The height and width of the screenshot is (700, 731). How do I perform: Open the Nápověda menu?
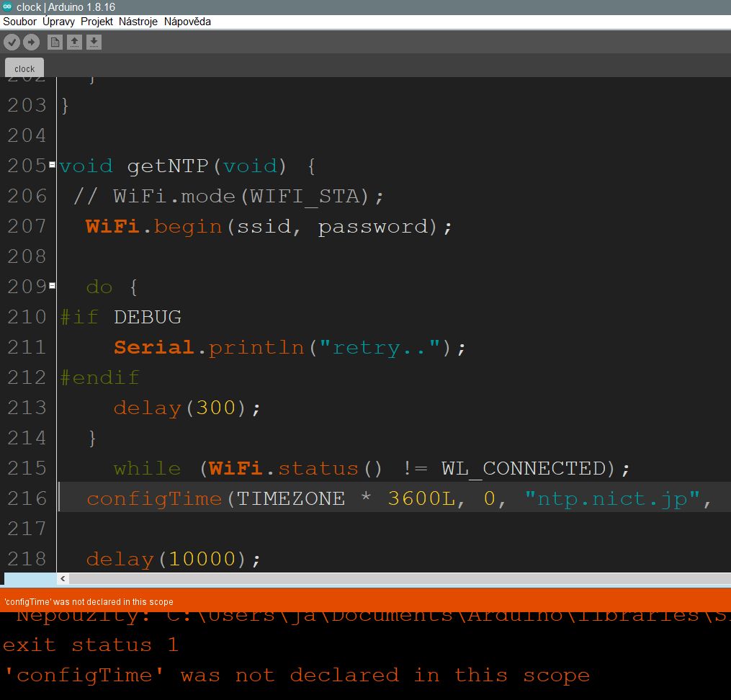tap(187, 22)
